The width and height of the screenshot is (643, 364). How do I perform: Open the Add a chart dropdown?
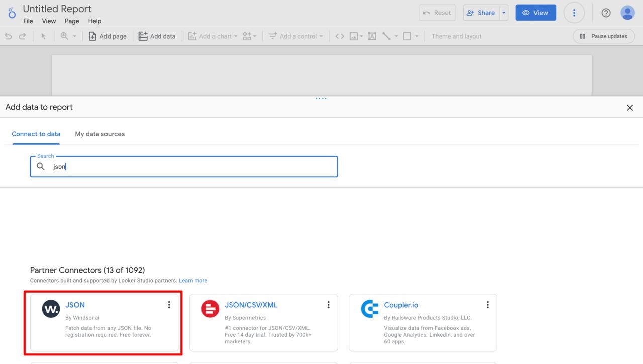point(212,36)
